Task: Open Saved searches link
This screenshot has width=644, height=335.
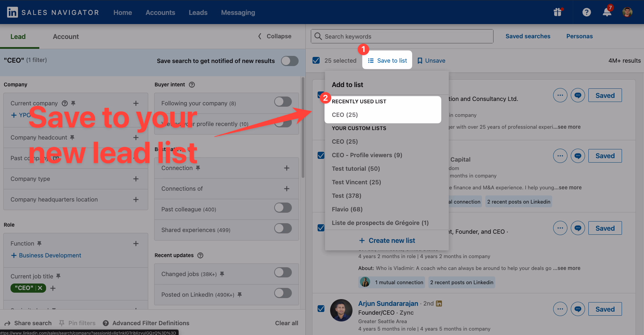Action: pyautogui.click(x=528, y=36)
